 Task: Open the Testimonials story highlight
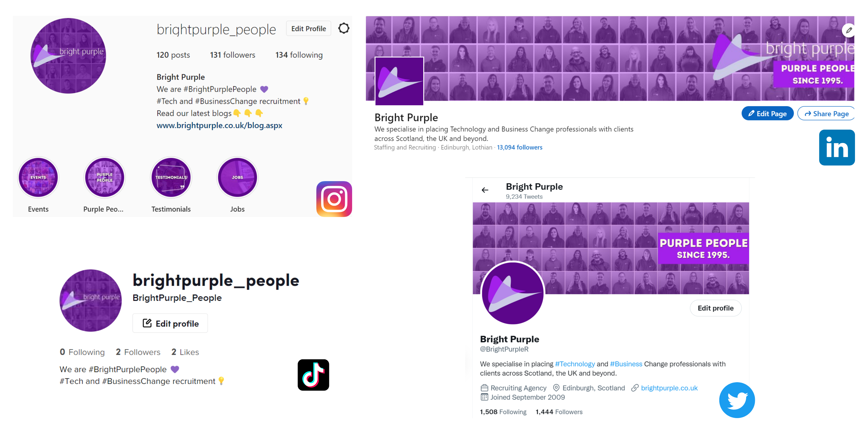[171, 177]
